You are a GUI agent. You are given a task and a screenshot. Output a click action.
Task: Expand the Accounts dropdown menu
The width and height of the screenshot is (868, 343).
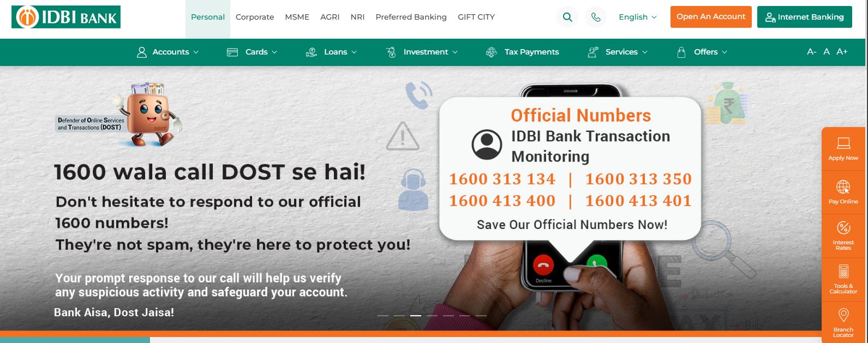[x=167, y=52]
